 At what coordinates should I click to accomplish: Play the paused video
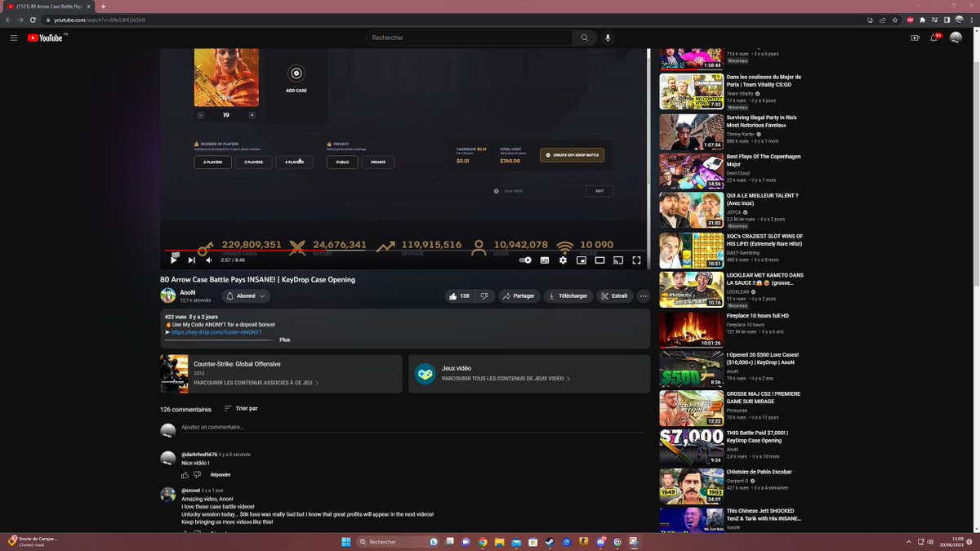[x=174, y=260]
